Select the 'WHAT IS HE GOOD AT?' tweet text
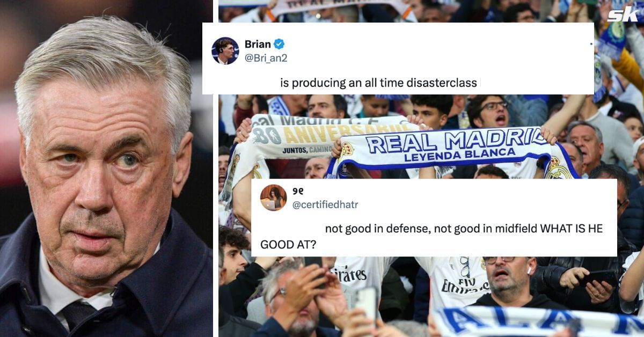This screenshot has width=644, height=337. click(x=431, y=236)
